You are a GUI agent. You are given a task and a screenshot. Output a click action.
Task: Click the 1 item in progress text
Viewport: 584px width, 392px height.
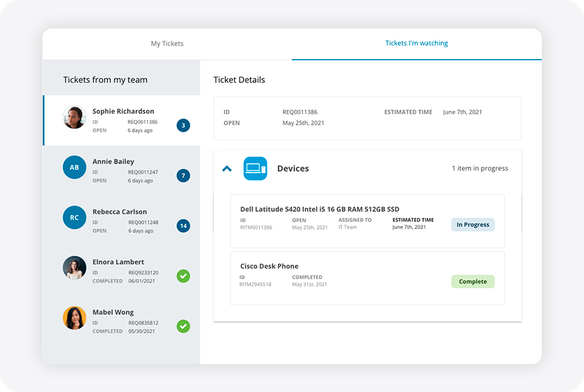click(x=480, y=169)
